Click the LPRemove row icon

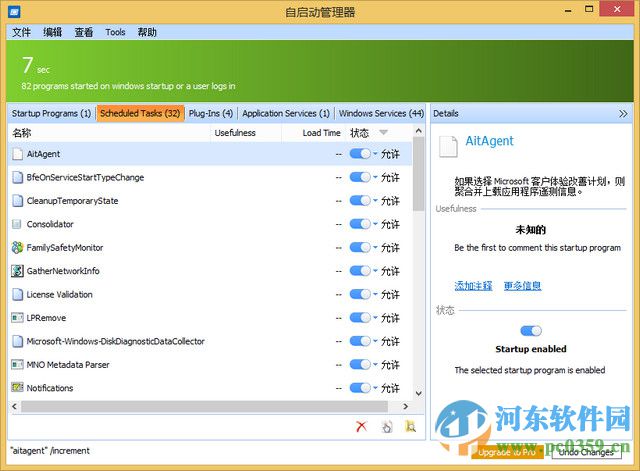pyautogui.click(x=17, y=318)
